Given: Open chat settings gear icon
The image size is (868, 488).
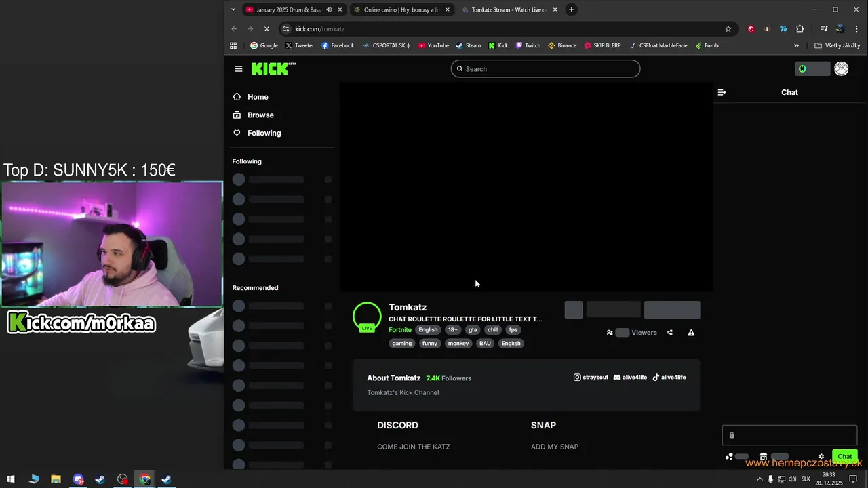Looking at the screenshot, I should 821,457.
